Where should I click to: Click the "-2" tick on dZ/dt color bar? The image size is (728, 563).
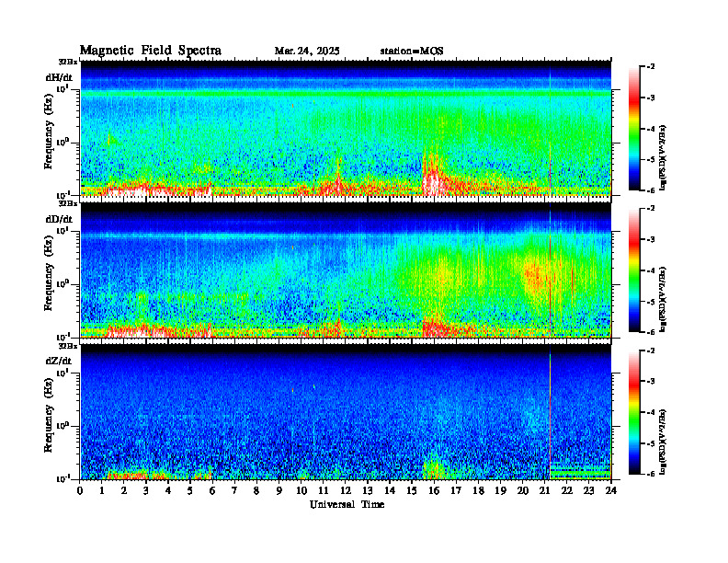651,350
